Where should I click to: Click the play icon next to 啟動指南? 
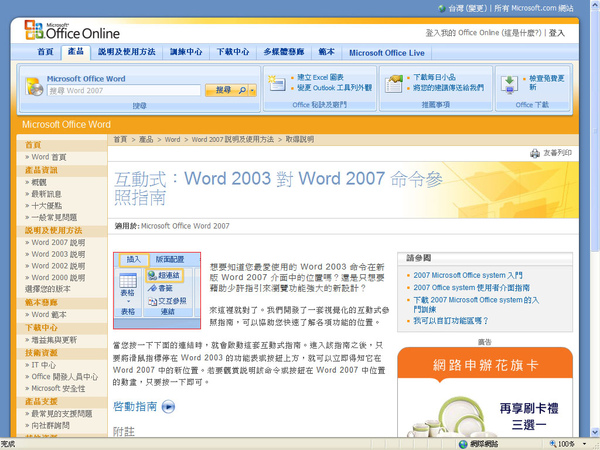coord(168,406)
